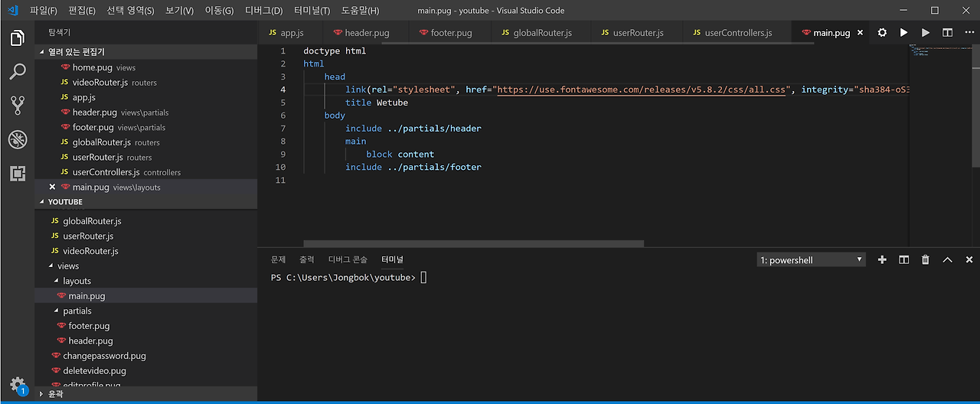Click the gear icon in editor title bar
Screen dimensions: 980x404
tap(882, 33)
